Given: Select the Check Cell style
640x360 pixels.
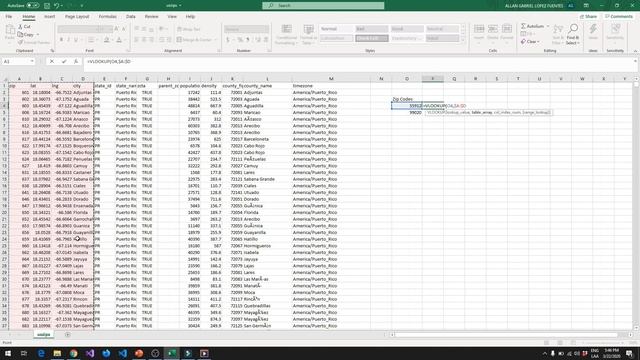Looking at the screenshot, I should click(371, 38).
